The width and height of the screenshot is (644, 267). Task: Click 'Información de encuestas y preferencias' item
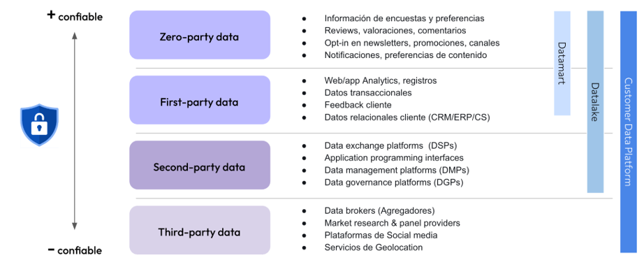pos(404,18)
